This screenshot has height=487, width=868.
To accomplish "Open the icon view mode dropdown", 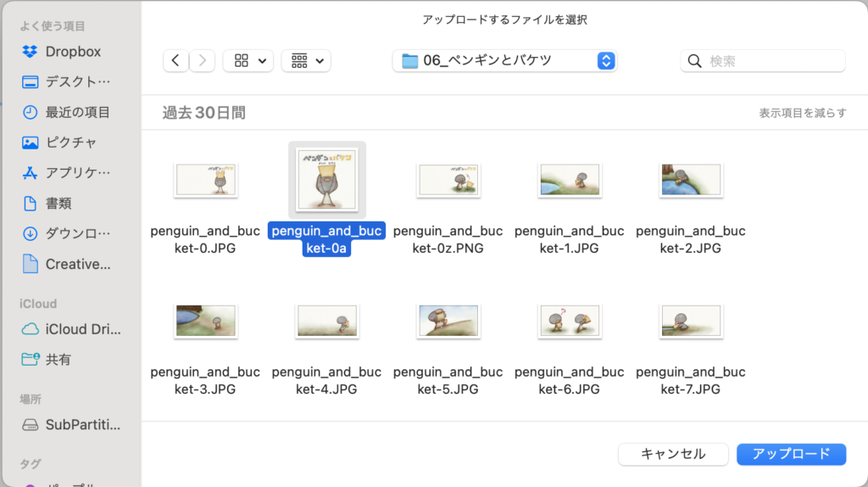I will point(248,60).
